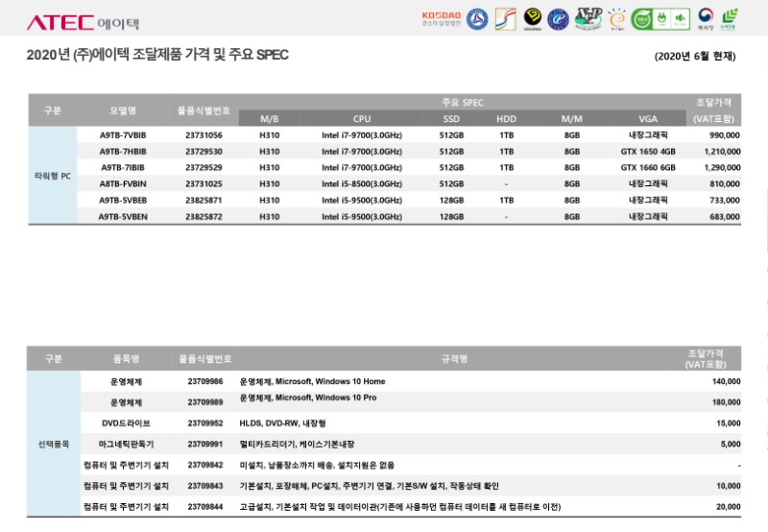Viewport: 768px width, 532px height.
Task: Click the 'HDD' column header
Action: pos(506,118)
